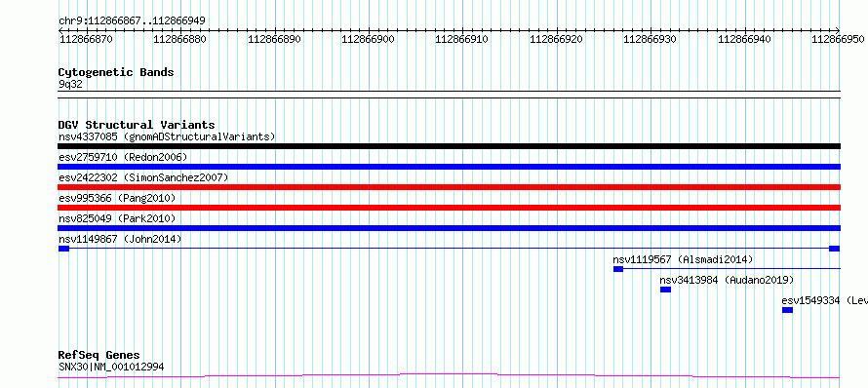
Task: Click the nsv1149867 John2014 right blue block
Action: pos(834,249)
